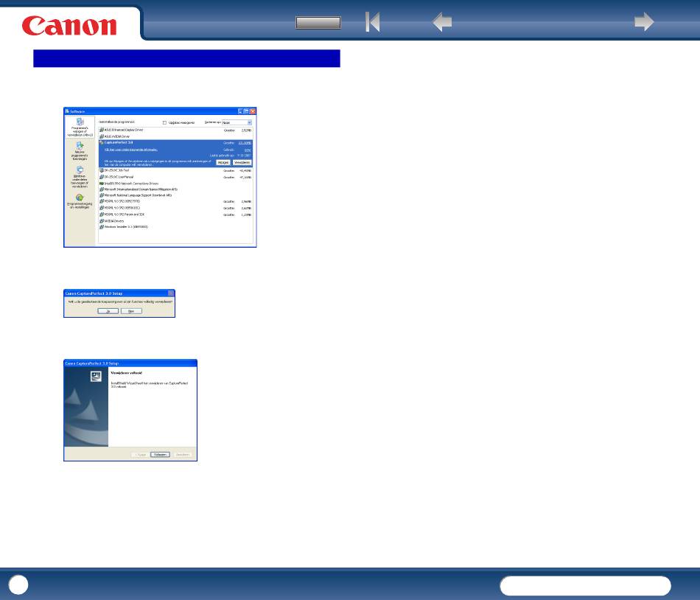Click the Wijzigen button
The image size is (700, 600).
(x=223, y=162)
